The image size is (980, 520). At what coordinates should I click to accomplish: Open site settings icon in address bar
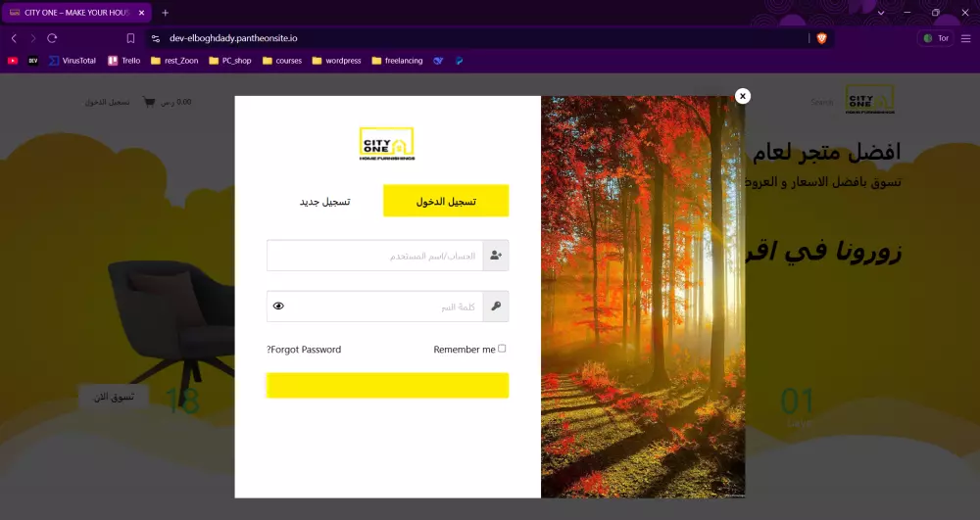click(x=156, y=38)
